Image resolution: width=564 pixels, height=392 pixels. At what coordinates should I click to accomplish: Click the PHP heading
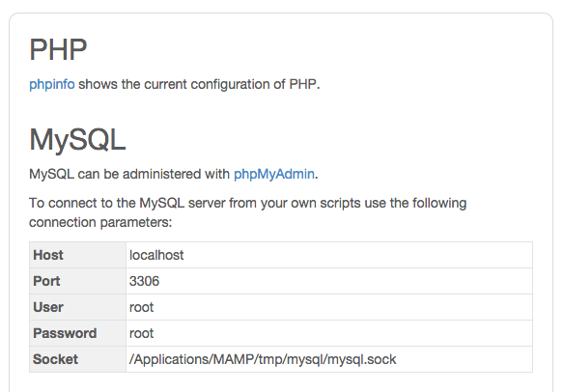click(x=58, y=49)
